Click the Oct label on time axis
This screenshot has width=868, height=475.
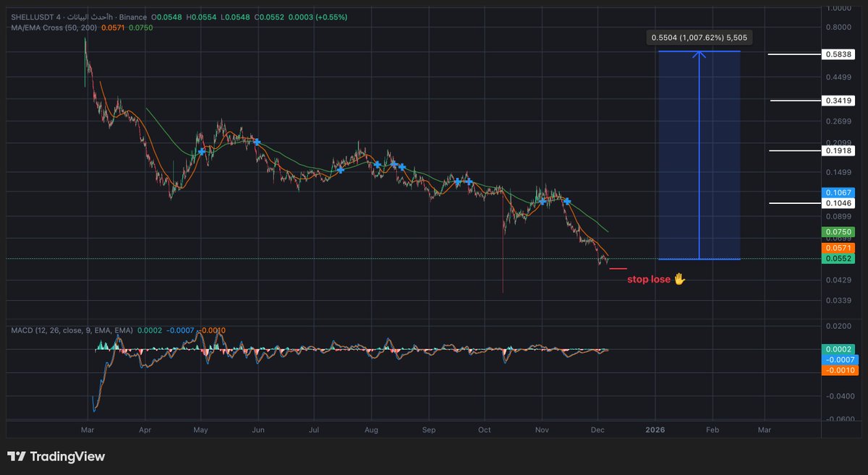tap(485, 429)
